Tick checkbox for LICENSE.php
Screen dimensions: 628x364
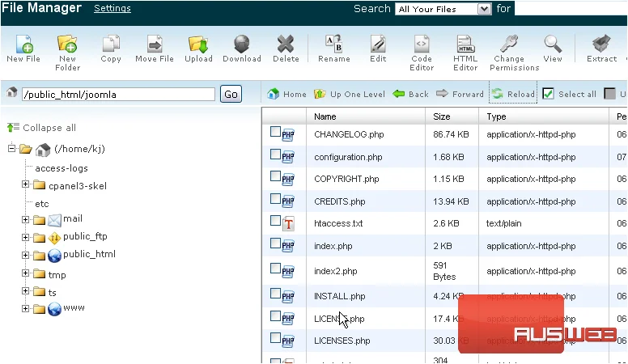pos(275,316)
